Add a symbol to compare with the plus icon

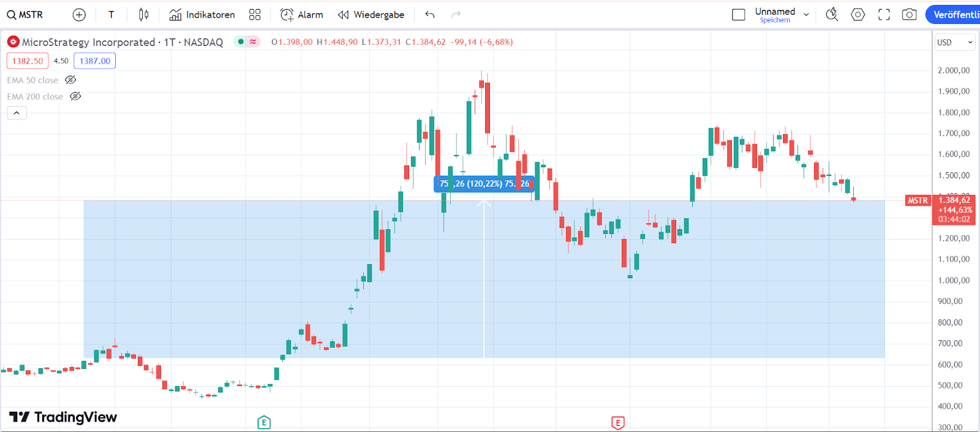click(79, 15)
